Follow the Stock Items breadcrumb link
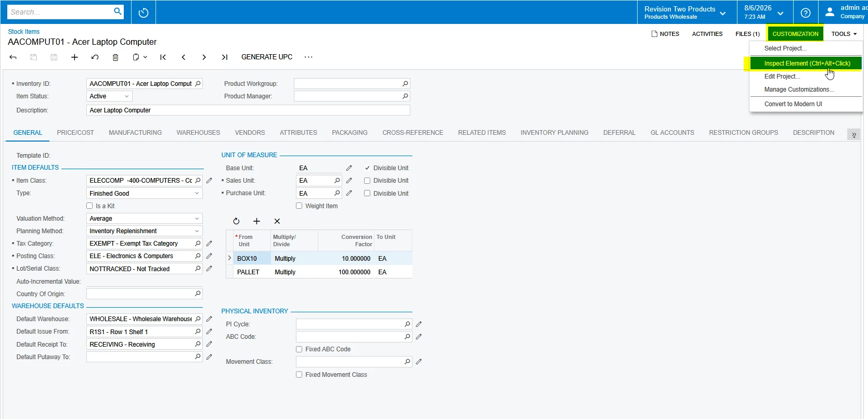868x419 pixels. 24,32
